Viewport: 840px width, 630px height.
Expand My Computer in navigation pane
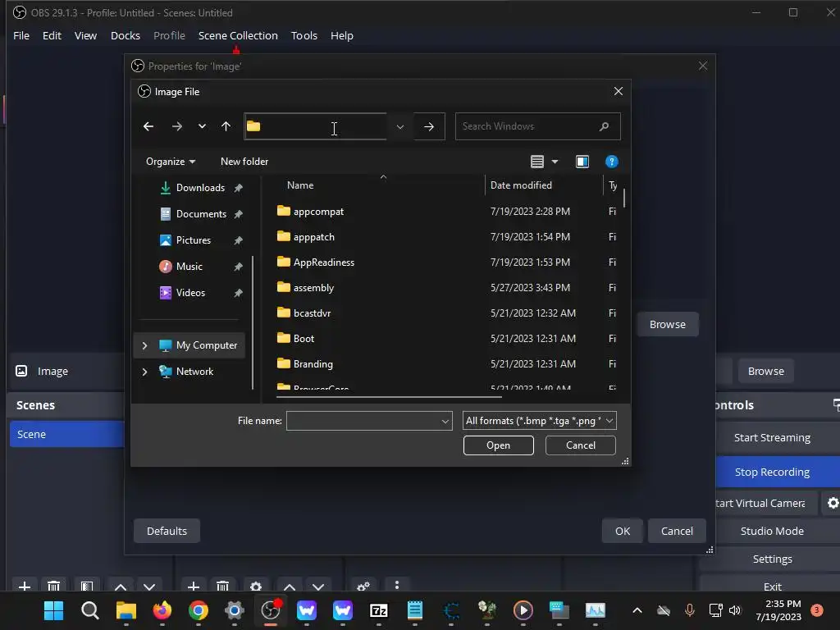(144, 345)
